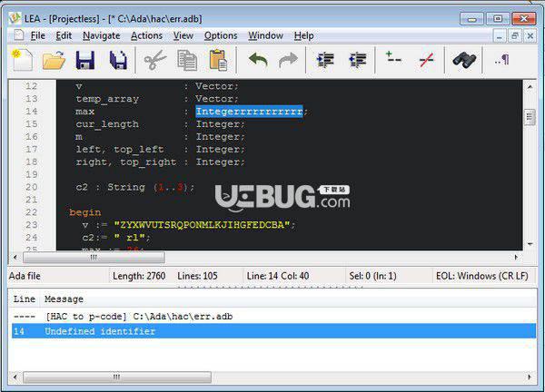Open the Edit menu
545x392 pixels.
pyautogui.click(x=64, y=35)
